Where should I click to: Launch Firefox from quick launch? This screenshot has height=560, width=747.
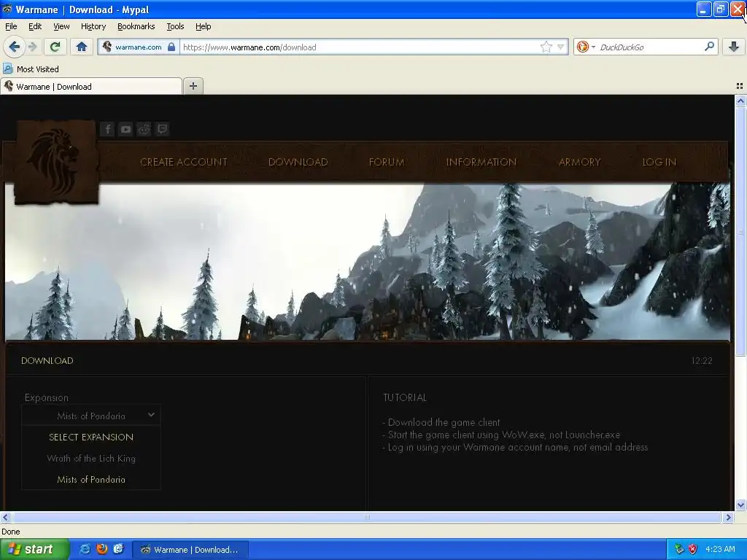tap(101, 550)
